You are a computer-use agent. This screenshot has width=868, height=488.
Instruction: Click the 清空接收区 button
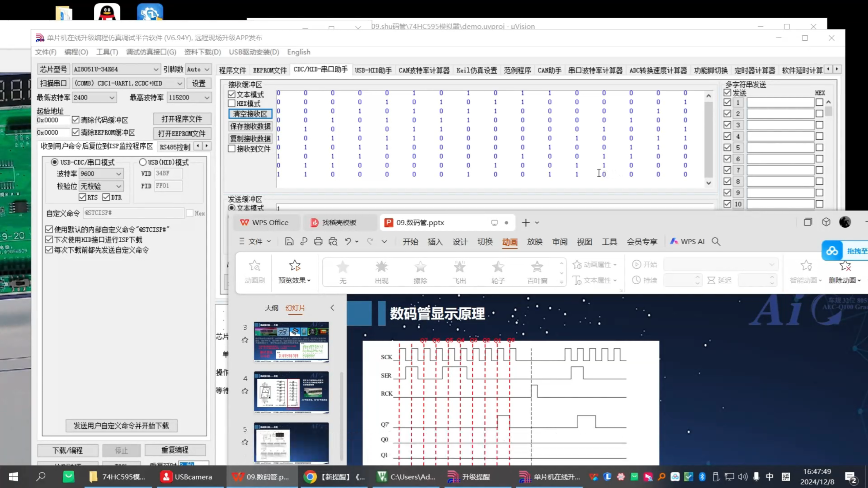pos(250,114)
